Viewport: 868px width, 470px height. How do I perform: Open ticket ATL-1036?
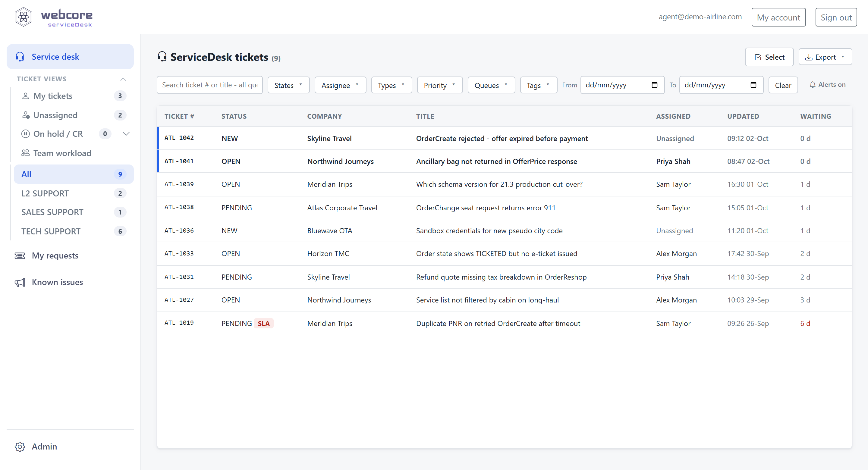pyautogui.click(x=505, y=231)
